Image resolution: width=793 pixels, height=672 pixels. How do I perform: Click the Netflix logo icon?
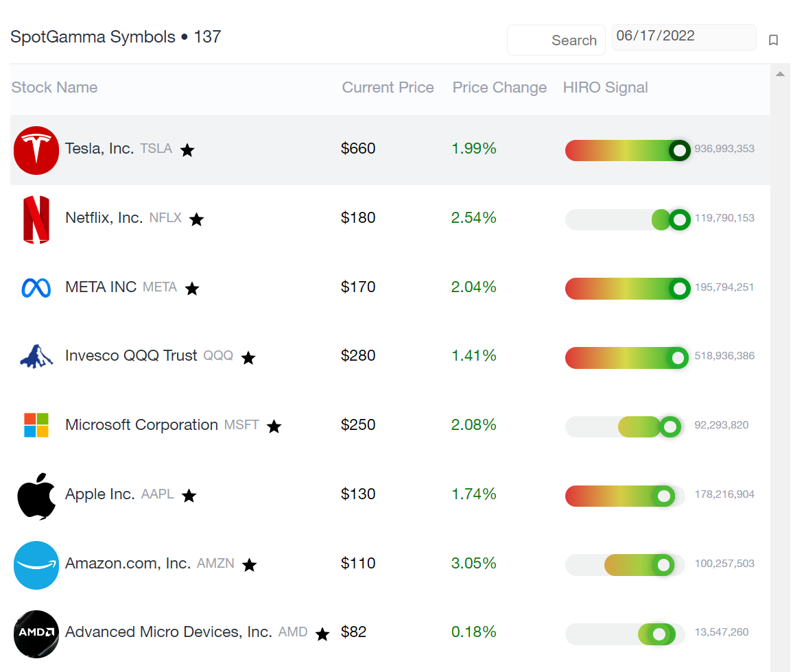pos(36,219)
